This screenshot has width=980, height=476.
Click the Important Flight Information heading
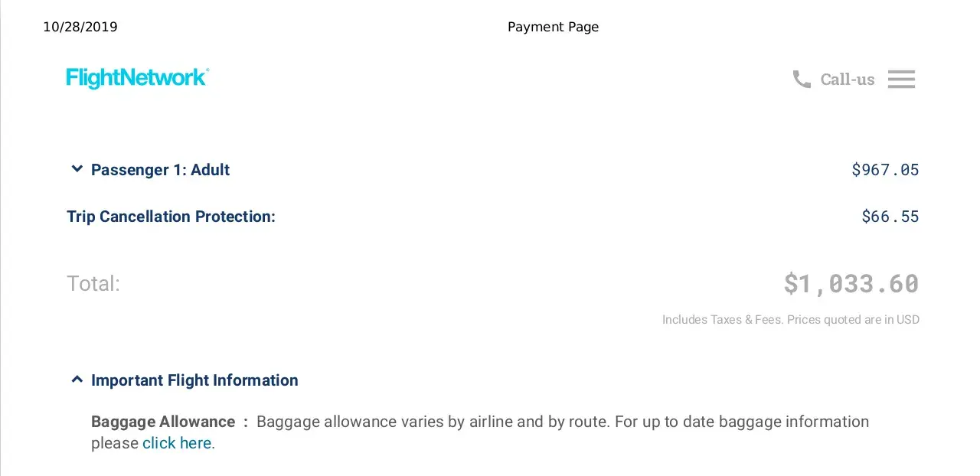(x=194, y=380)
